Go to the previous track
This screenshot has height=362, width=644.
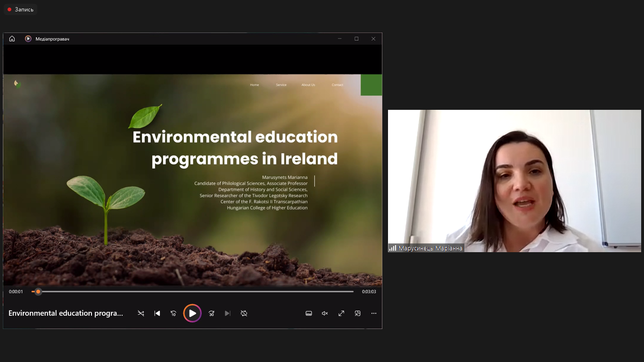pos(157,313)
